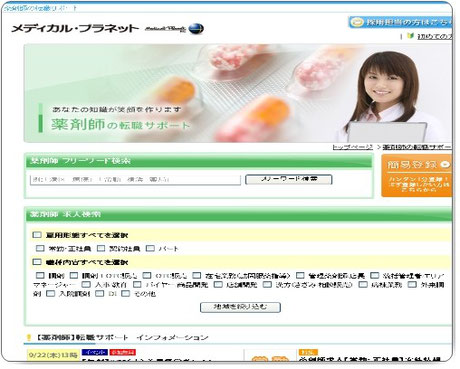Check the その他 checkbox
The height and width of the screenshot is (369, 460).
(x=125, y=293)
